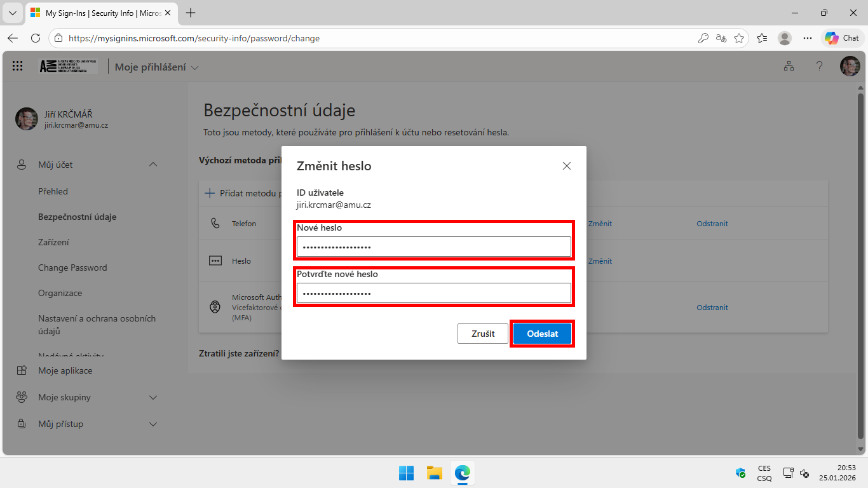Open Copilot Chat in the browser toolbar

click(x=841, y=37)
